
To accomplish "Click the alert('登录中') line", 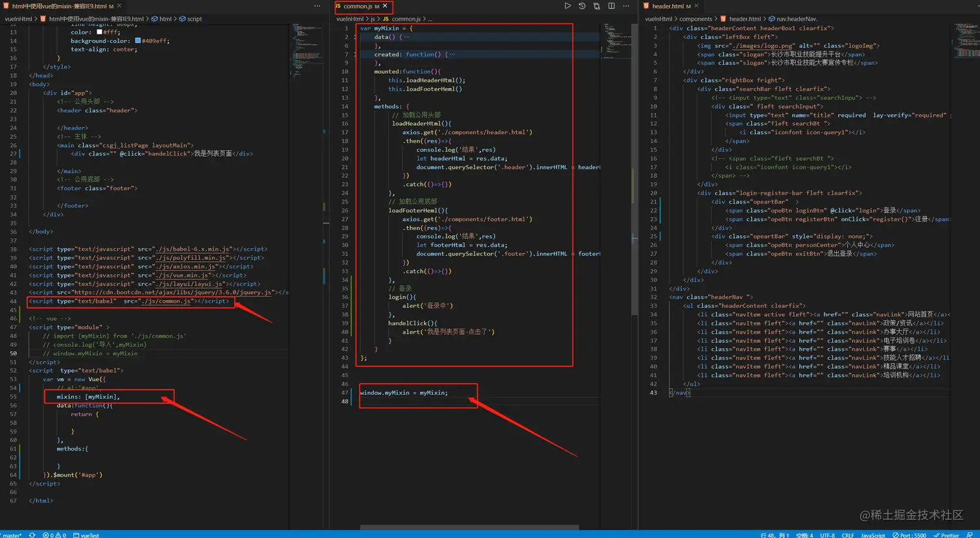I will [x=428, y=306].
